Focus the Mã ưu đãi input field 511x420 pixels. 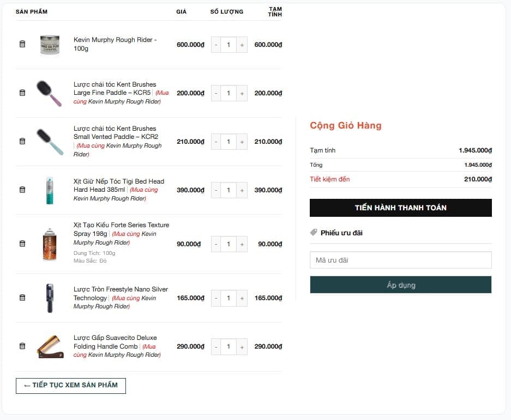click(400, 260)
